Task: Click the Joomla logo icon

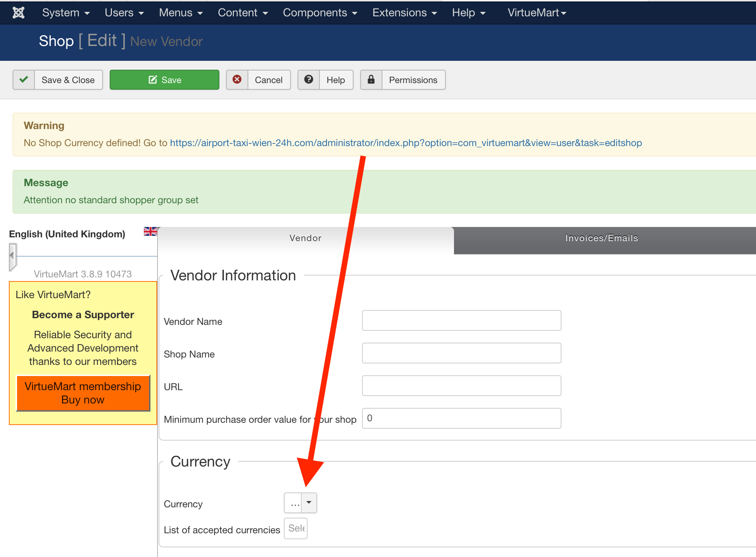Action: coord(18,13)
